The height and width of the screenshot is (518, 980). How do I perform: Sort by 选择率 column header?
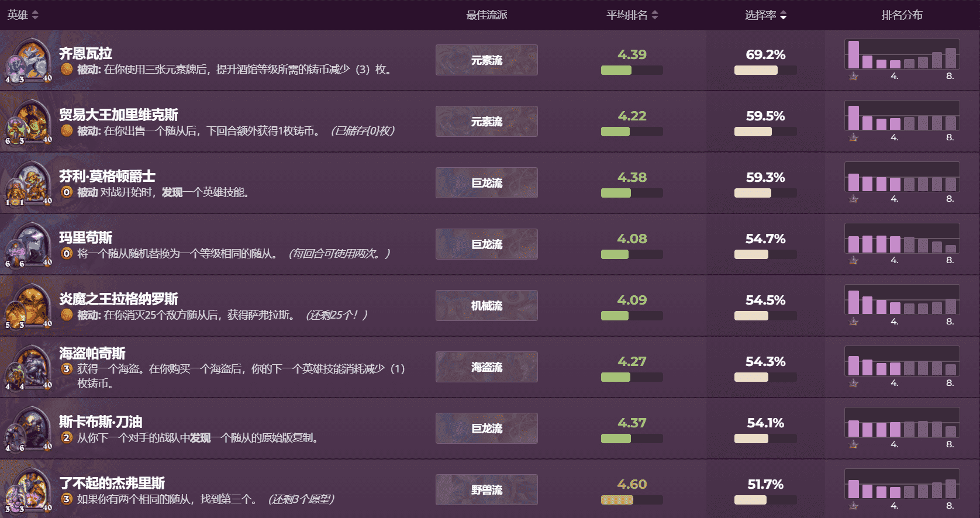[x=765, y=15]
